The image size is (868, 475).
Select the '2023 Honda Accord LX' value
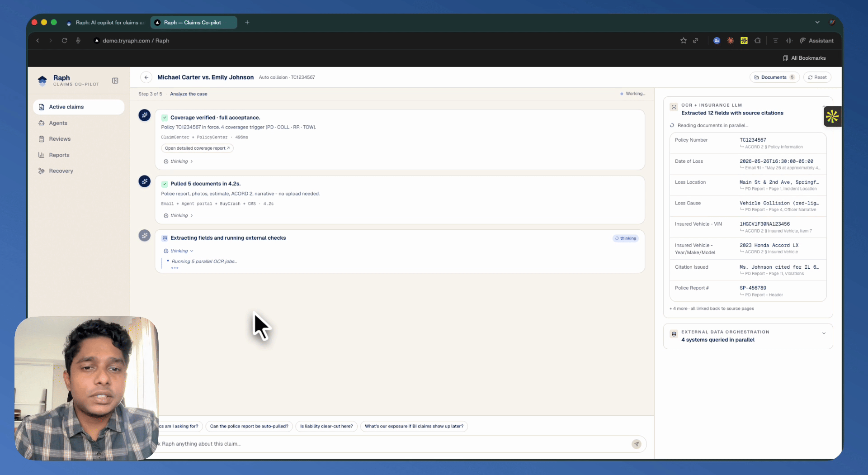[769, 246]
